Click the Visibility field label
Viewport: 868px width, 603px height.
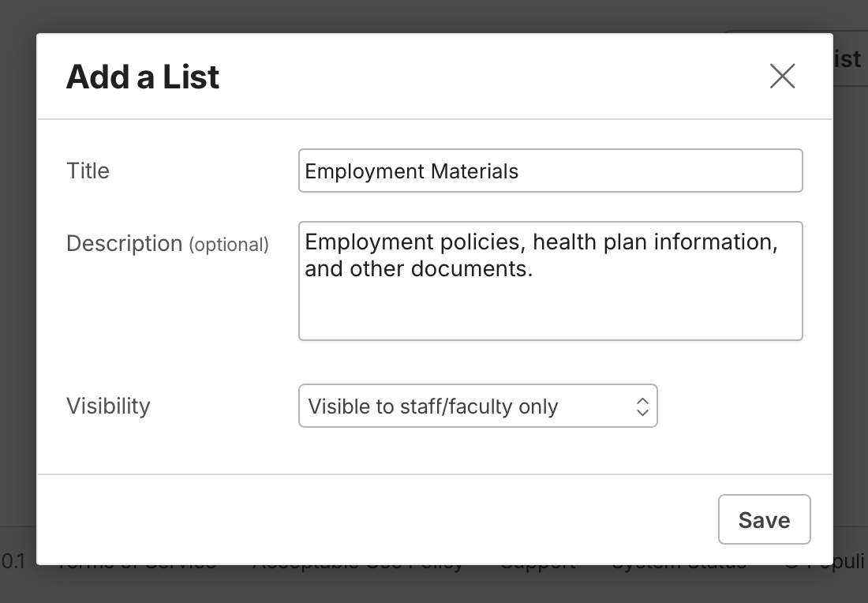(x=109, y=406)
